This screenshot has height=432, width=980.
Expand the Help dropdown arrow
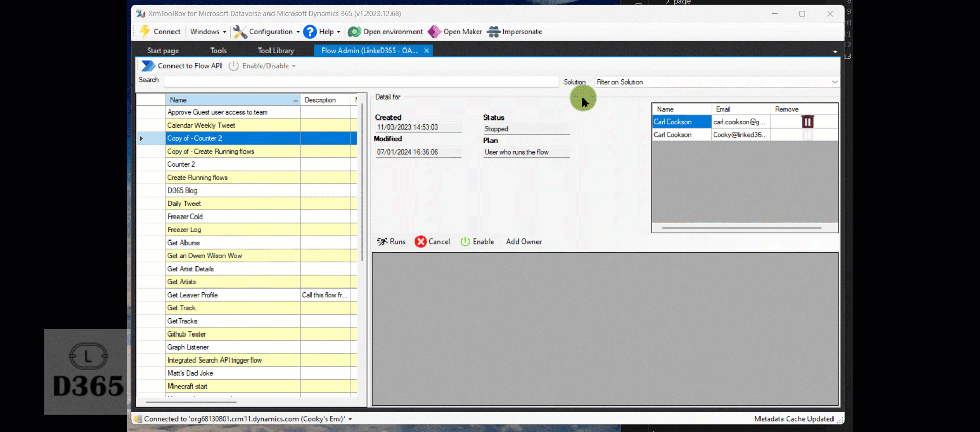338,32
